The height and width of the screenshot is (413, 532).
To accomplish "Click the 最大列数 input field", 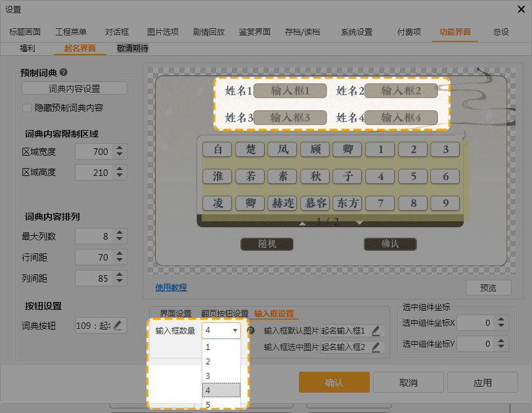I will pyautogui.click(x=93, y=236).
